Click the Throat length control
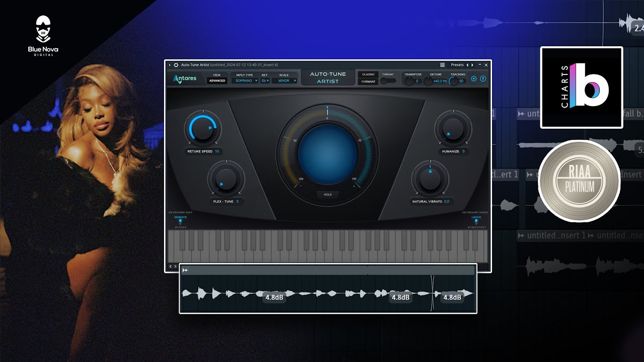Image resolution: width=644 pixels, height=362 pixels. [x=388, y=80]
